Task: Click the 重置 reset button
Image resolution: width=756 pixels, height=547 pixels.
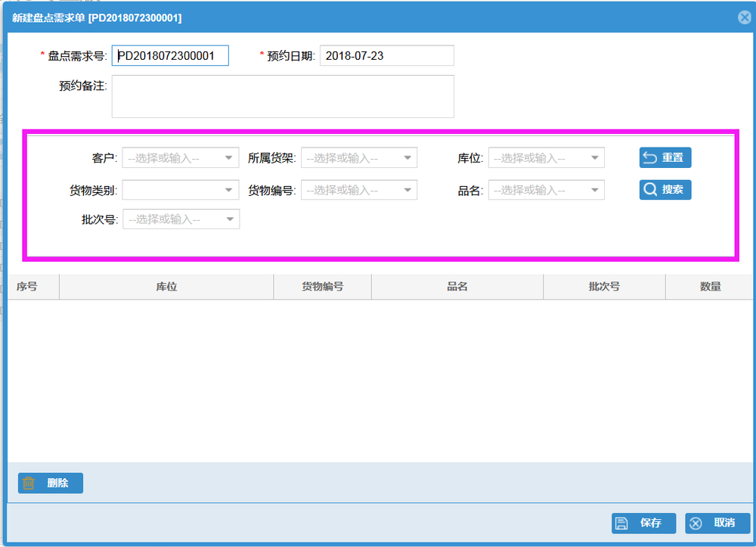Action: (665, 158)
